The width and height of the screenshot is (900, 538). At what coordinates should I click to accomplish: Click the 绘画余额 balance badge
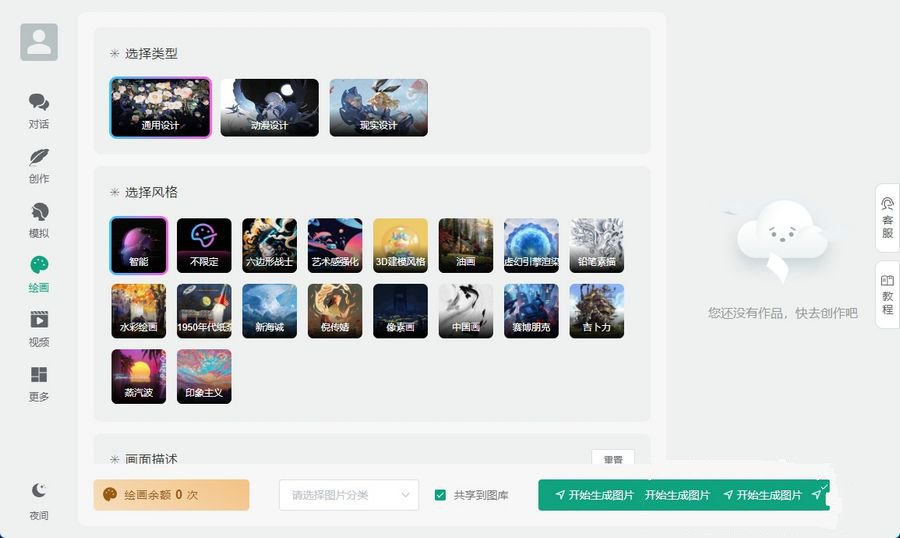(x=171, y=495)
